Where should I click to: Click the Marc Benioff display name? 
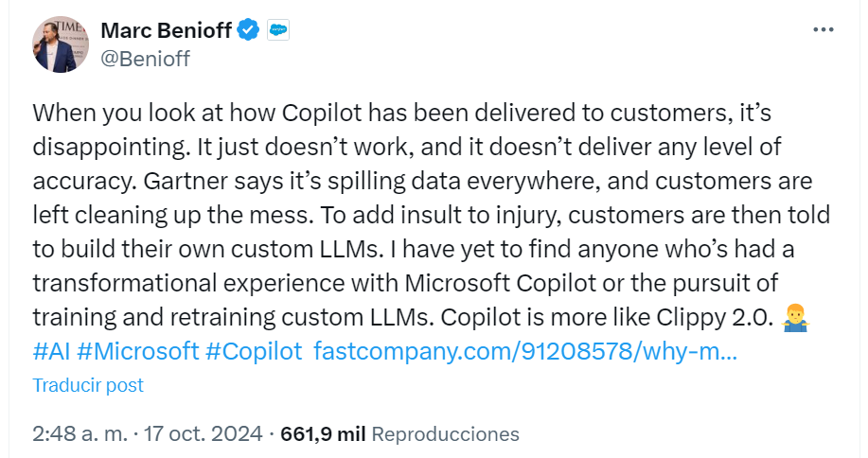point(166,30)
